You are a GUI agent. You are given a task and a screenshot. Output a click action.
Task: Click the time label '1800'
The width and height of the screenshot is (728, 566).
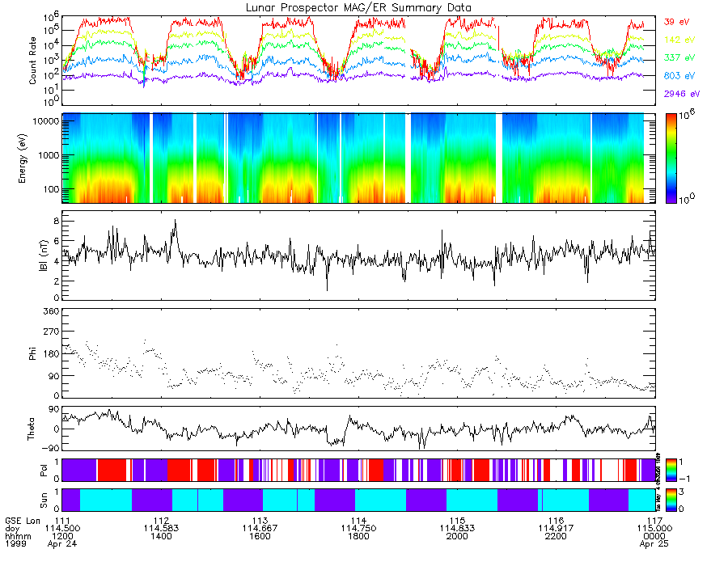[358, 536]
